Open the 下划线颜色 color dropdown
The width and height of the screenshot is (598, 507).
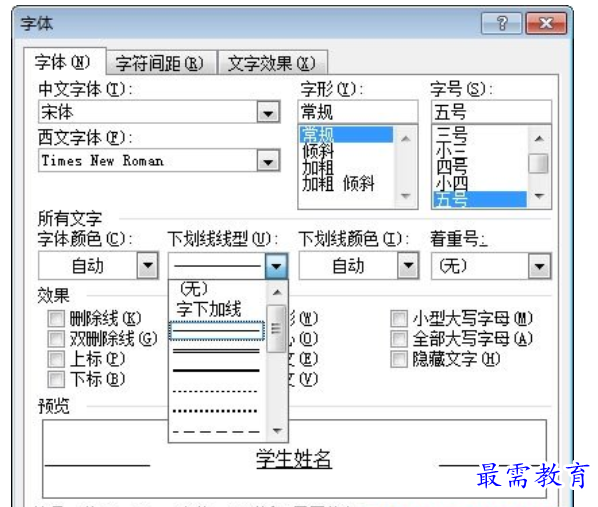click(408, 265)
